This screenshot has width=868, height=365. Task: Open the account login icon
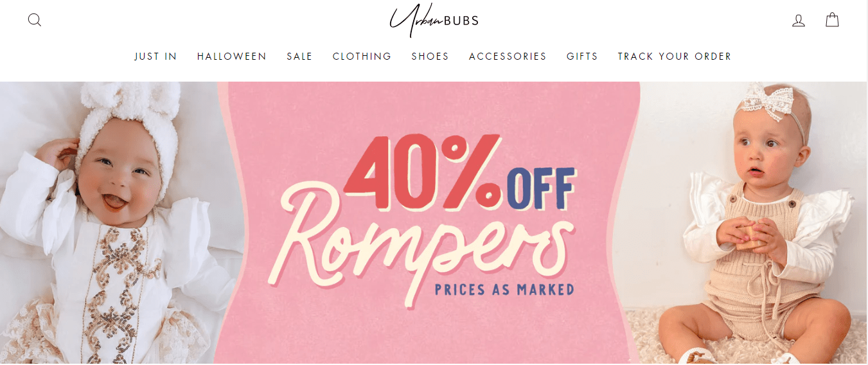799,21
